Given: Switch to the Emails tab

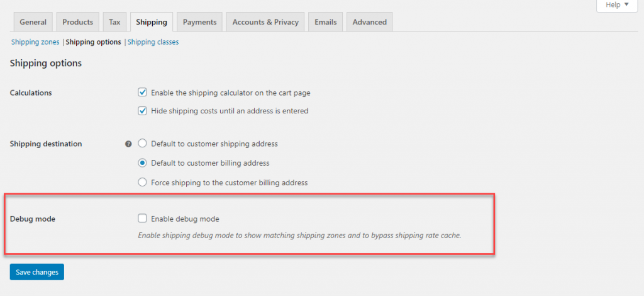Looking at the screenshot, I should point(325,22).
